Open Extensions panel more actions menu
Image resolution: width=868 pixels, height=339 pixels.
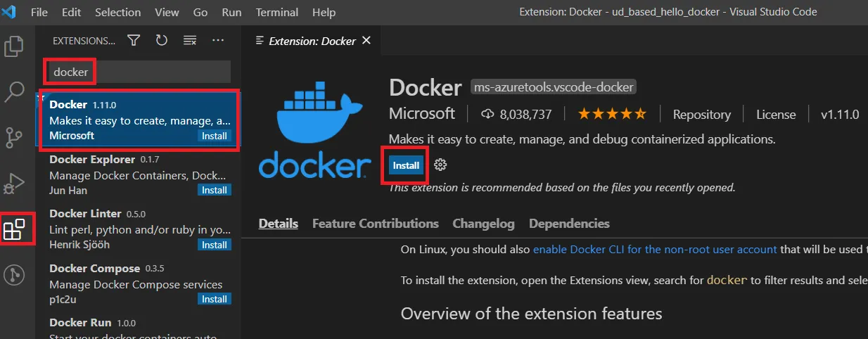tap(218, 41)
